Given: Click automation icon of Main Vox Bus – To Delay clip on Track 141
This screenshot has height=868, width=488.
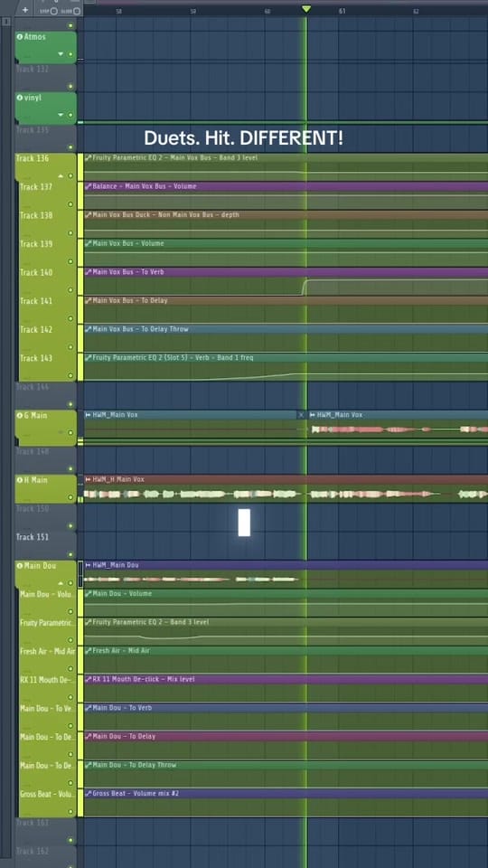Looking at the screenshot, I should click(x=88, y=300).
